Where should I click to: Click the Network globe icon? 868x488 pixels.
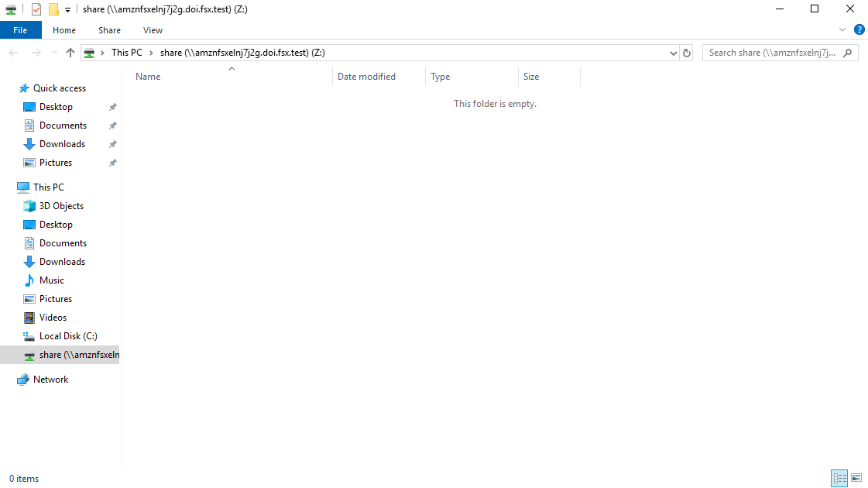click(23, 380)
